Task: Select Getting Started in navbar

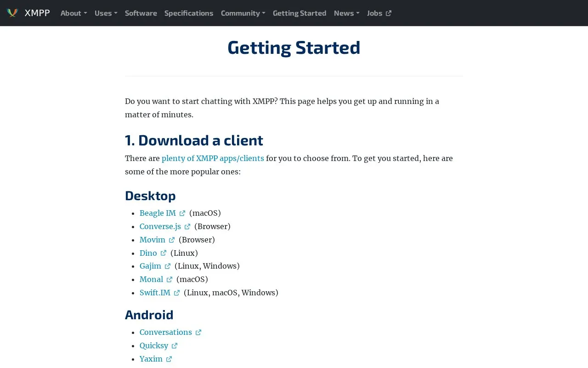Action: tap(300, 13)
